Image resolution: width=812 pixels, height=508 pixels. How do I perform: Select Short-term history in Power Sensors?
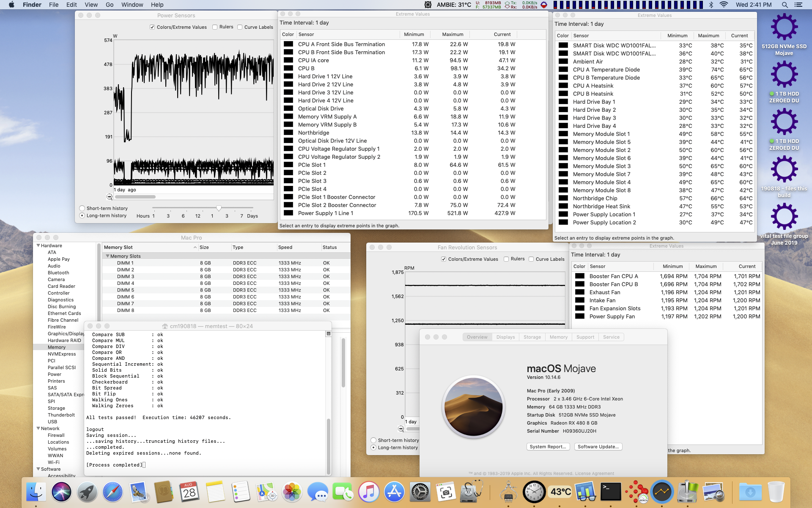pos(82,208)
